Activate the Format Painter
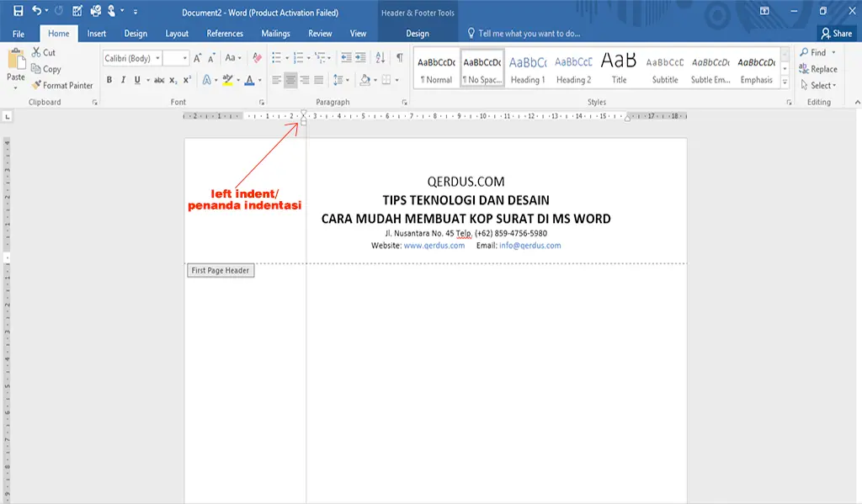862x504 pixels. pos(62,85)
